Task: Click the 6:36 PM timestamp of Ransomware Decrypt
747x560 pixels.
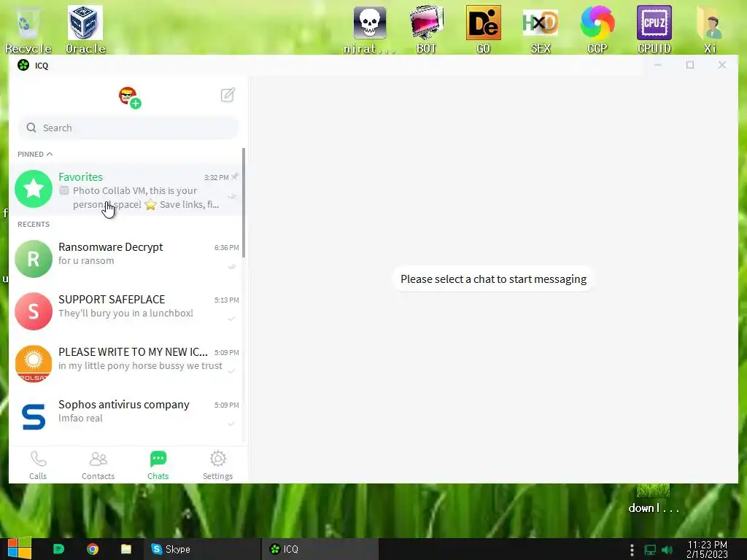Action: [226, 248]
